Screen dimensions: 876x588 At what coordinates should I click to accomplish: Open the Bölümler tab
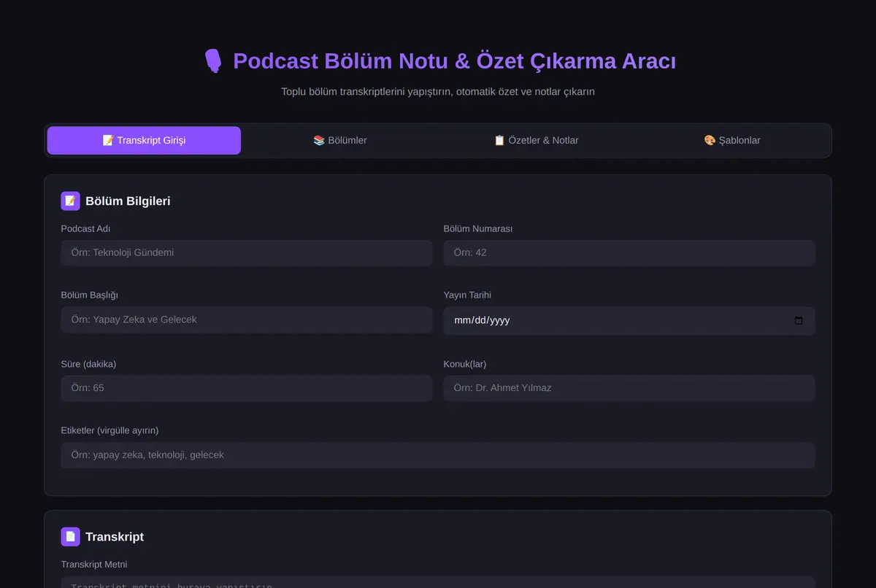340,140
